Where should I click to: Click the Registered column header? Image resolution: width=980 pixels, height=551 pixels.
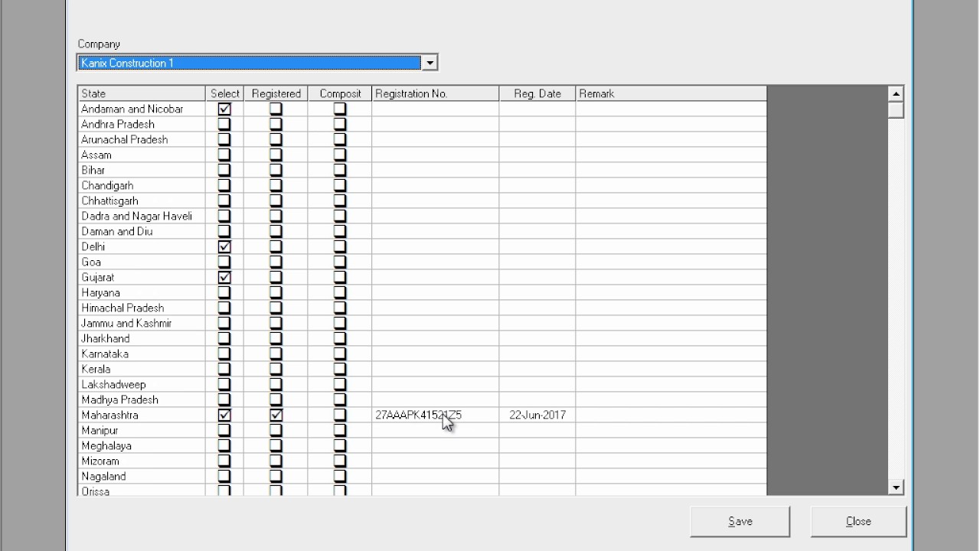[276, 93]
